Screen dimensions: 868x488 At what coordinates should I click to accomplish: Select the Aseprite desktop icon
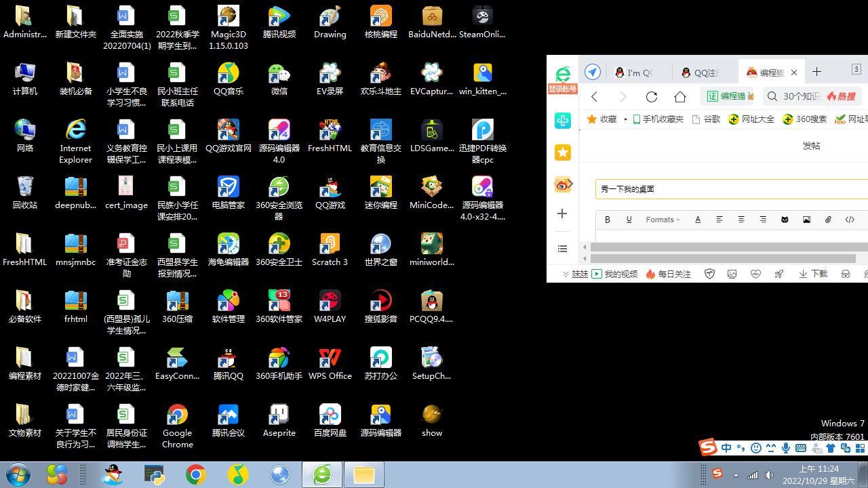point(279,420)
